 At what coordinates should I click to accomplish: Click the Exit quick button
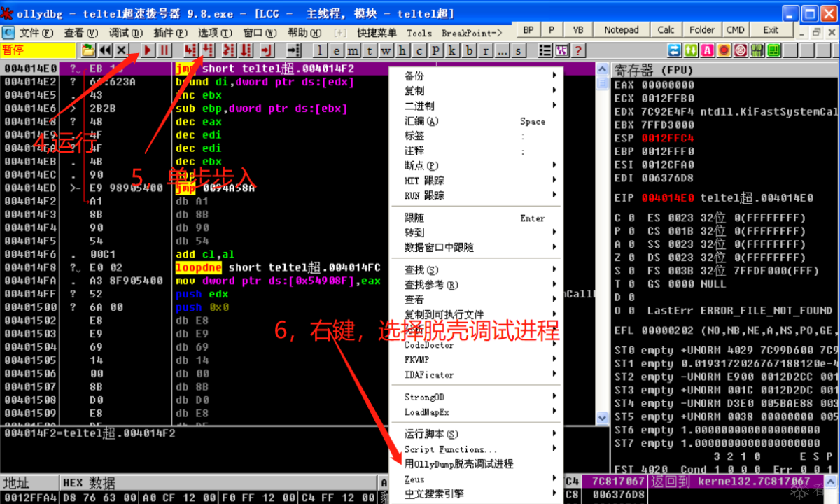pyautogui.click(x=771, y=30)
